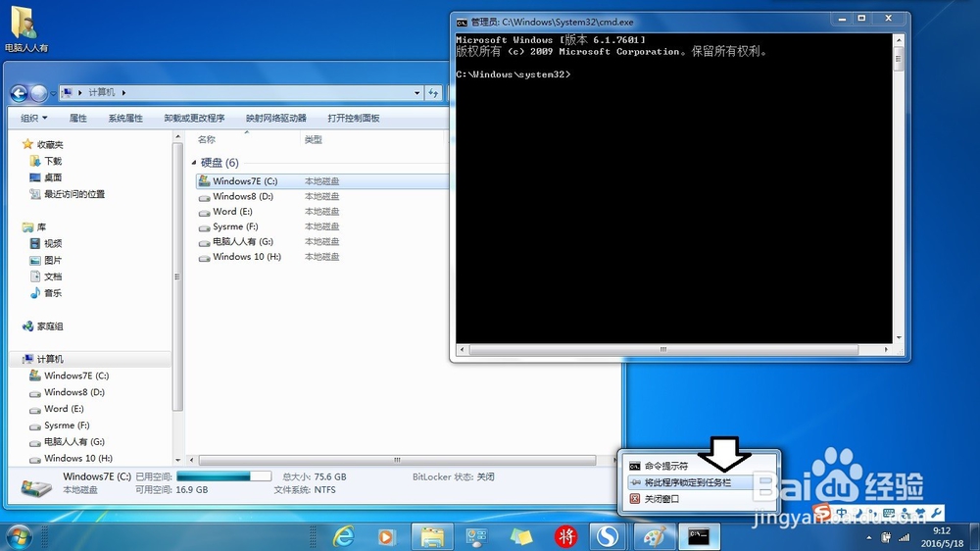The image size is (980, 551).
Task: Open the media player taskbar icon
Action: pyautogui.click(x=385, y=536)
